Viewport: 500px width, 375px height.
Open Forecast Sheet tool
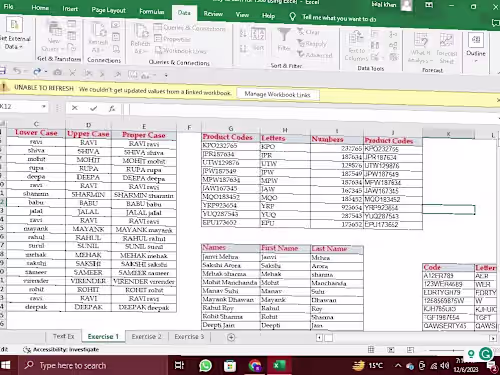pos(446,48)
